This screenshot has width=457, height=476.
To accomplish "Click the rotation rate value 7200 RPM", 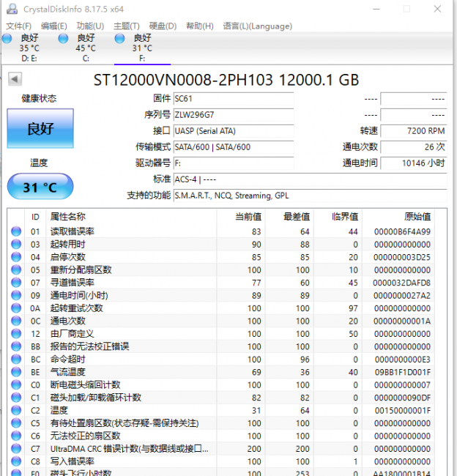I will tap(414, 131).
